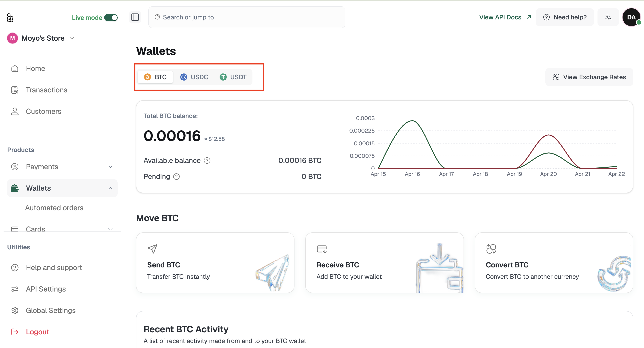The image size is (644, 348).
Task: Expand the Payments menu chevron
Action: click(110, 167)
